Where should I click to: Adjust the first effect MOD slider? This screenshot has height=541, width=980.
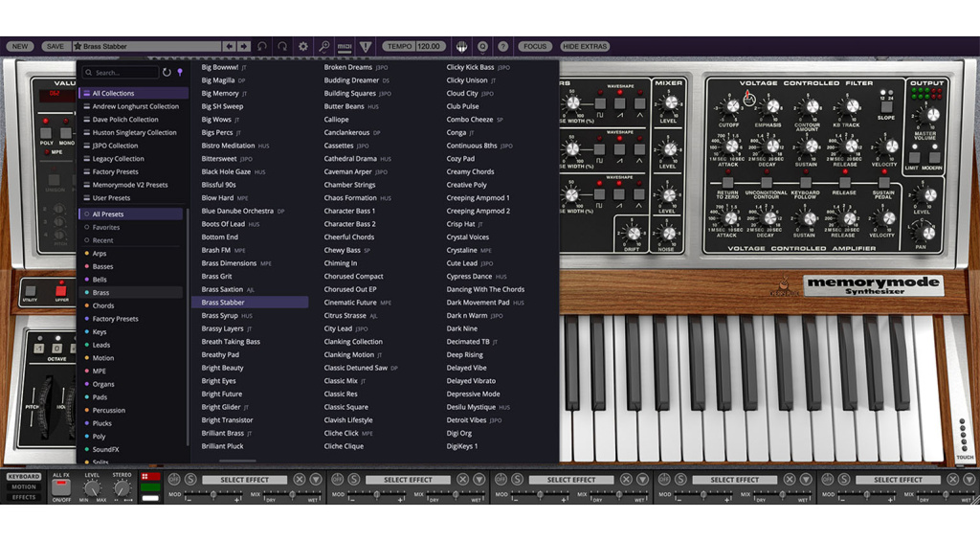pyautogui.click(x=213, y=495)
